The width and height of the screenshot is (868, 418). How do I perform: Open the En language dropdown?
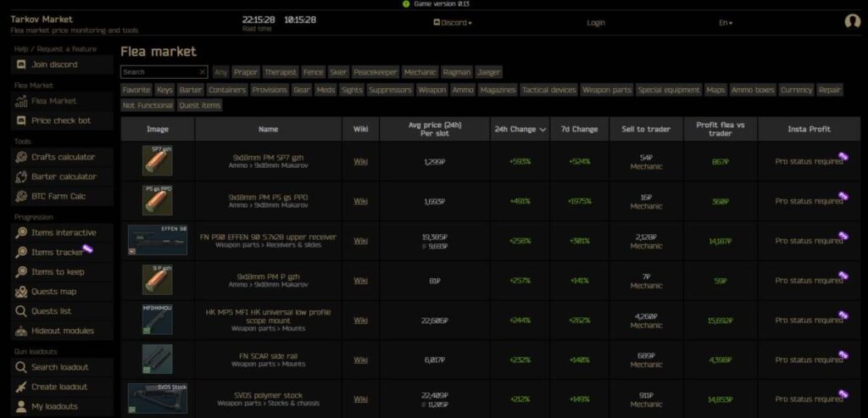726,23
